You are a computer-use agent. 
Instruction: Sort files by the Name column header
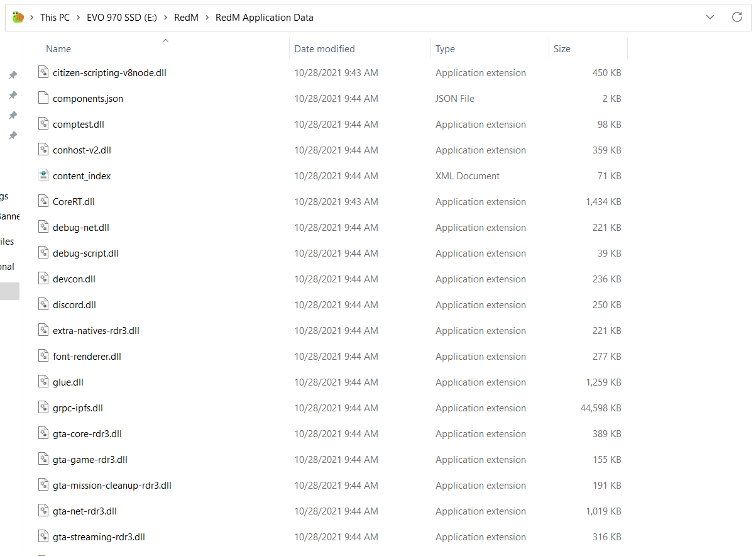pyautogui.click(x=58, y=48)
